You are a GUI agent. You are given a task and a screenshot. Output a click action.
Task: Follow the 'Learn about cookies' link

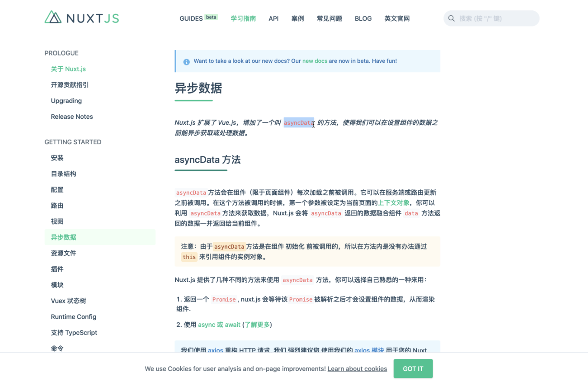pos(357,369)
